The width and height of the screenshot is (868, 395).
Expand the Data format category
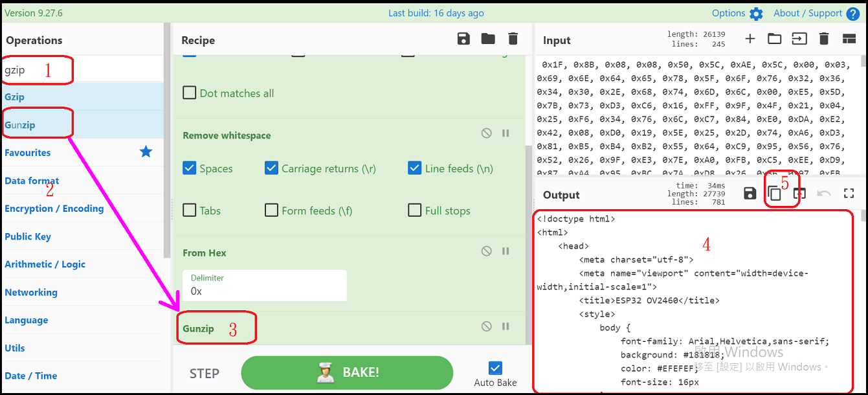pyautogui.click(x=83, y=181)
